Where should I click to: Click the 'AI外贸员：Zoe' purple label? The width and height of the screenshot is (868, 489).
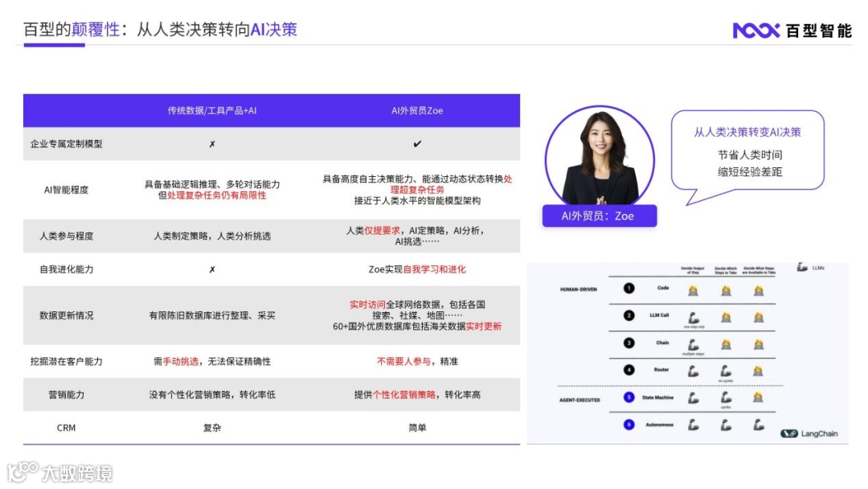(600, 216)
